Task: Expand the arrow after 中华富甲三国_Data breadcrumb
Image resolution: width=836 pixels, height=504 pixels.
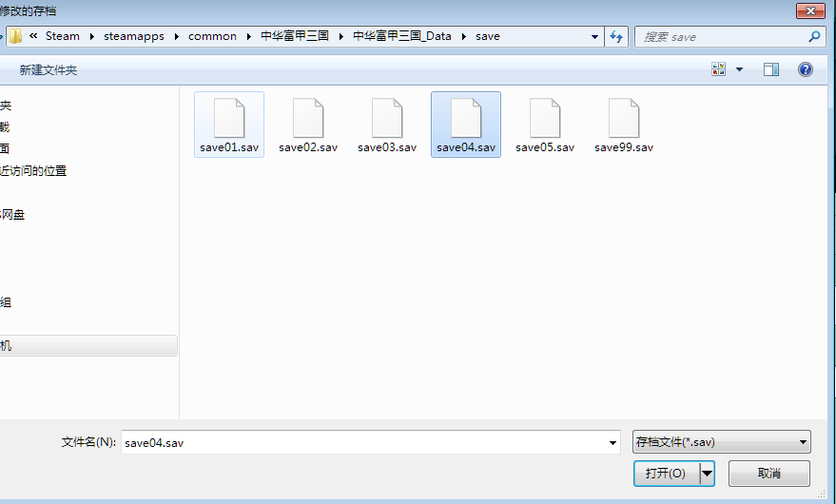Action: click(464, 36)
